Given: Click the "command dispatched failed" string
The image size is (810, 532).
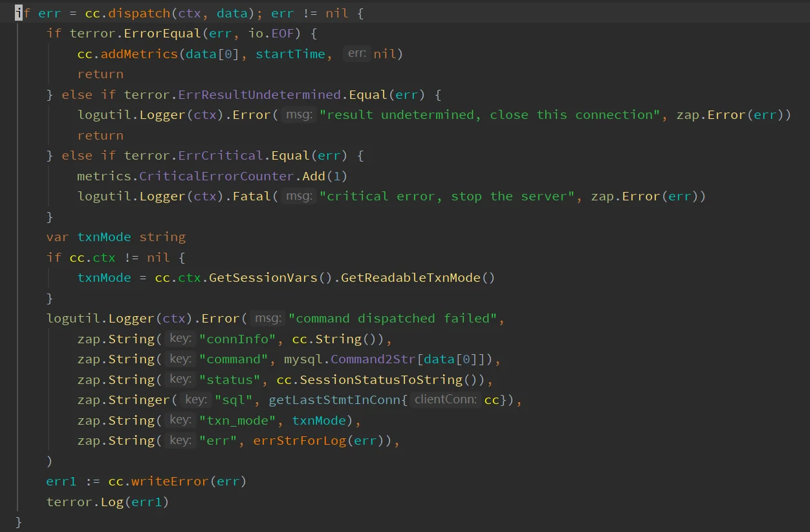Looking at the screenshot, I should coord(393,319).
